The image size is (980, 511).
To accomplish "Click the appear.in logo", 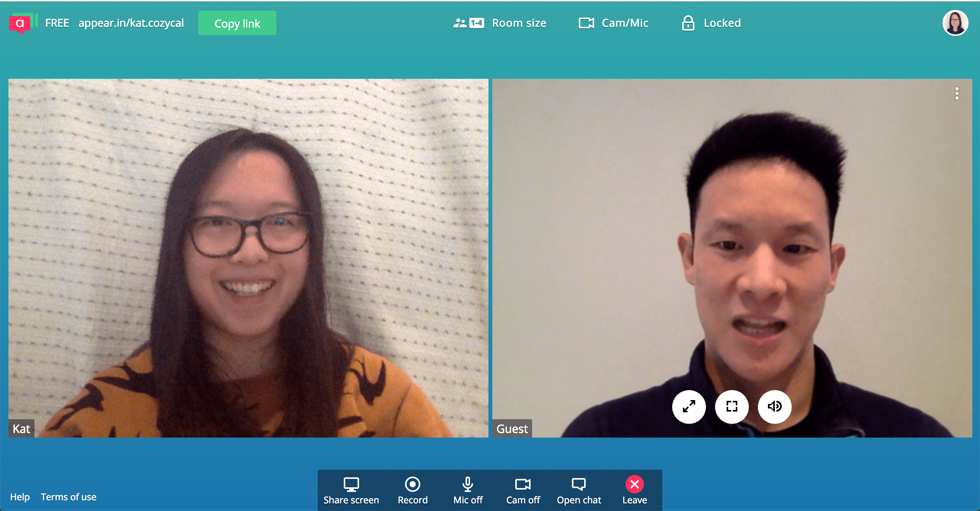I will [x=23, y=23].
